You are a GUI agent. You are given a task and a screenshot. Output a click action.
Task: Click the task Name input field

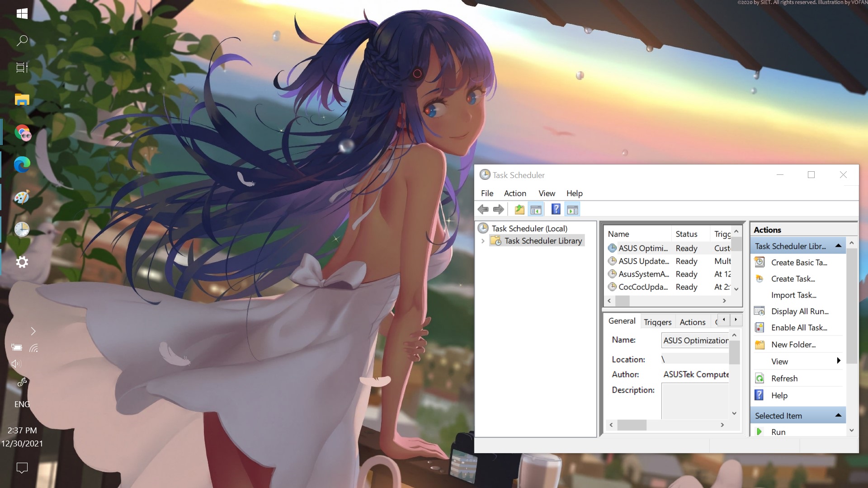695,340
